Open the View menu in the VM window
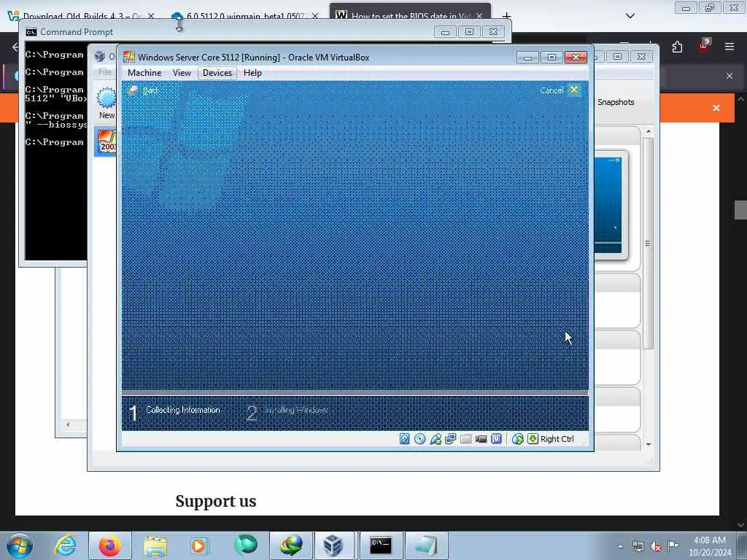Image resolution: width=747 pixels, height=560 pixels. coord(182,73)
